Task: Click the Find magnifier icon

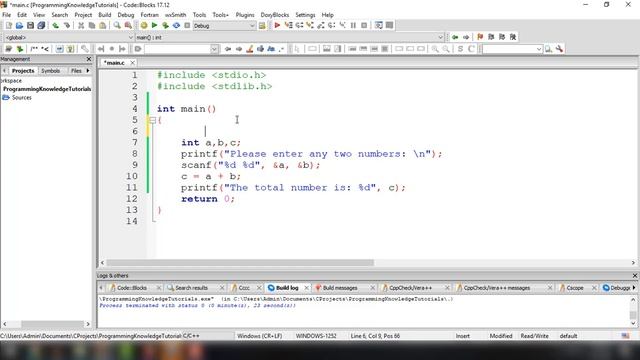Action: [x=117, y=26]
